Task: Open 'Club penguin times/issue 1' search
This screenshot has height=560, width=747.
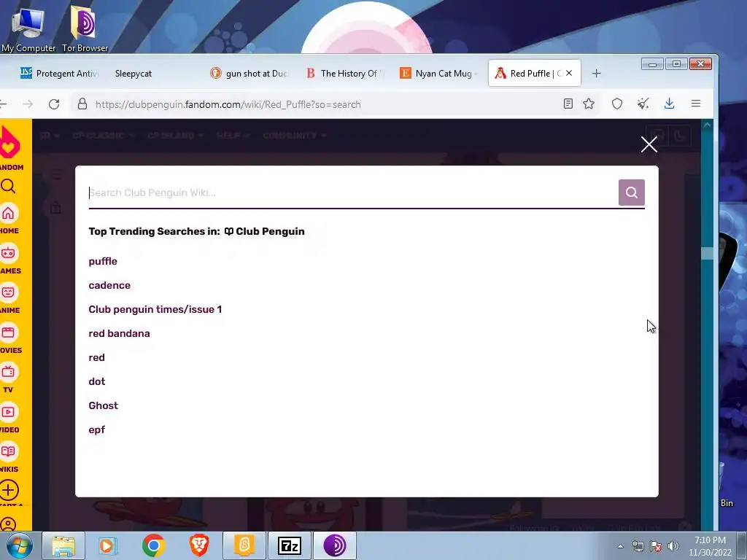Action: [155, 309]
